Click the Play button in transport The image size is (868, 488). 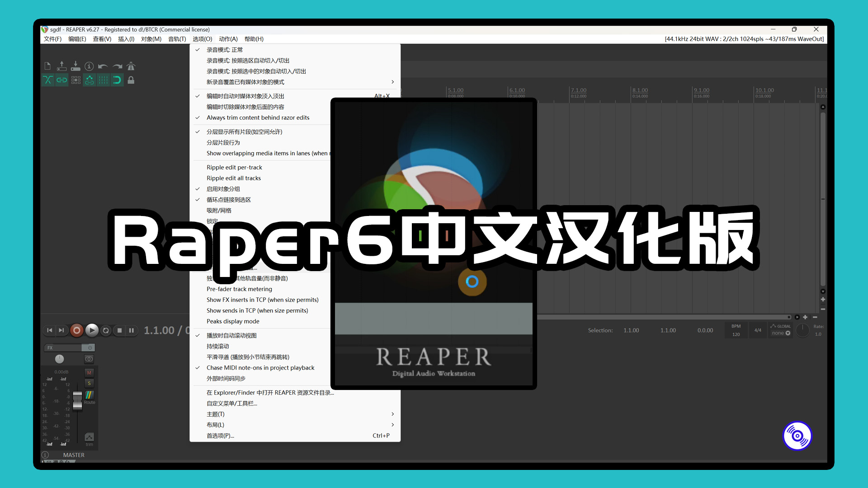coord(92,330)
